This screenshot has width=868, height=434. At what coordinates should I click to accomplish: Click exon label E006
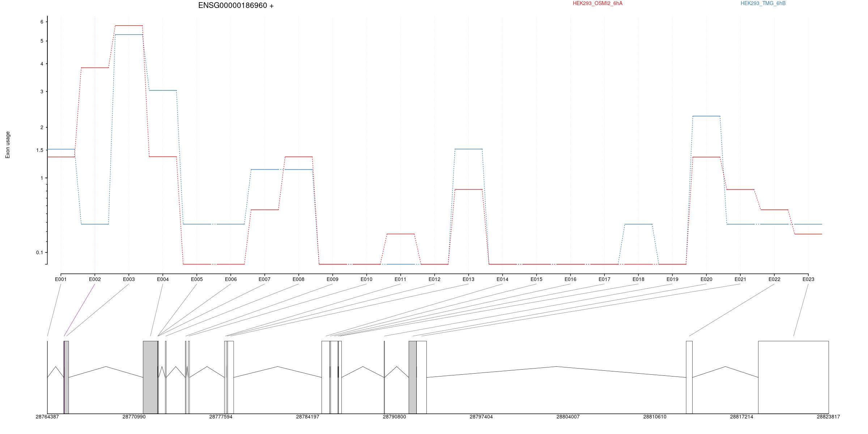[x=231, y=279]
